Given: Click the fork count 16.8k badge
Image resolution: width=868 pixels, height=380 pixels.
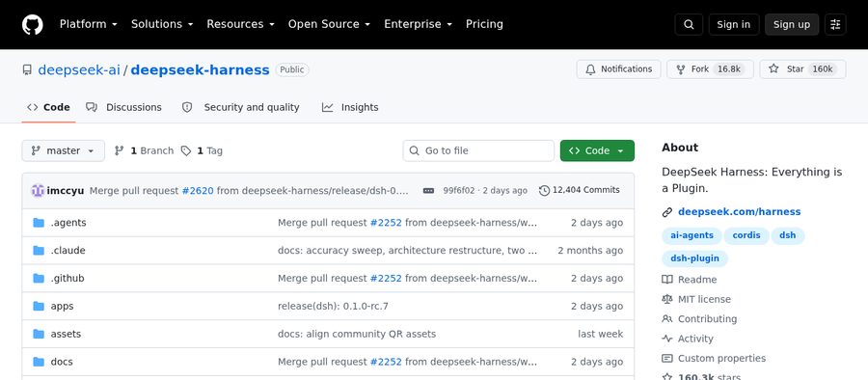Looking at the screenshot, I should (x=728, y=69).
